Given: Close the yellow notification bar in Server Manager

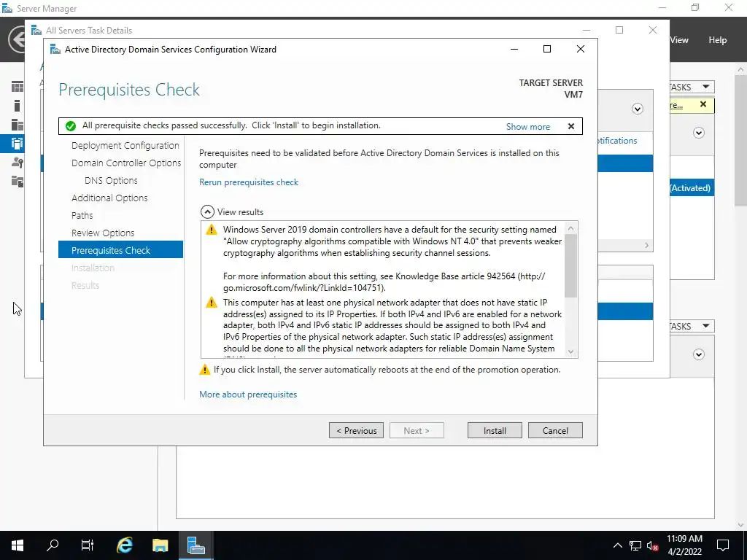Looking at the screenshot, I should (703, 104).
